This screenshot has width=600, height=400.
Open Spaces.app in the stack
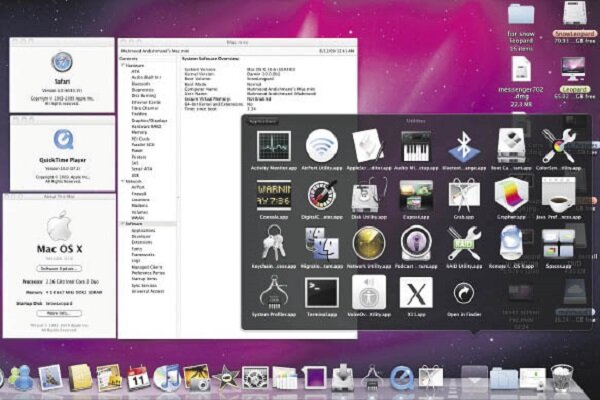pyautogui.click(x=559, y=243)
